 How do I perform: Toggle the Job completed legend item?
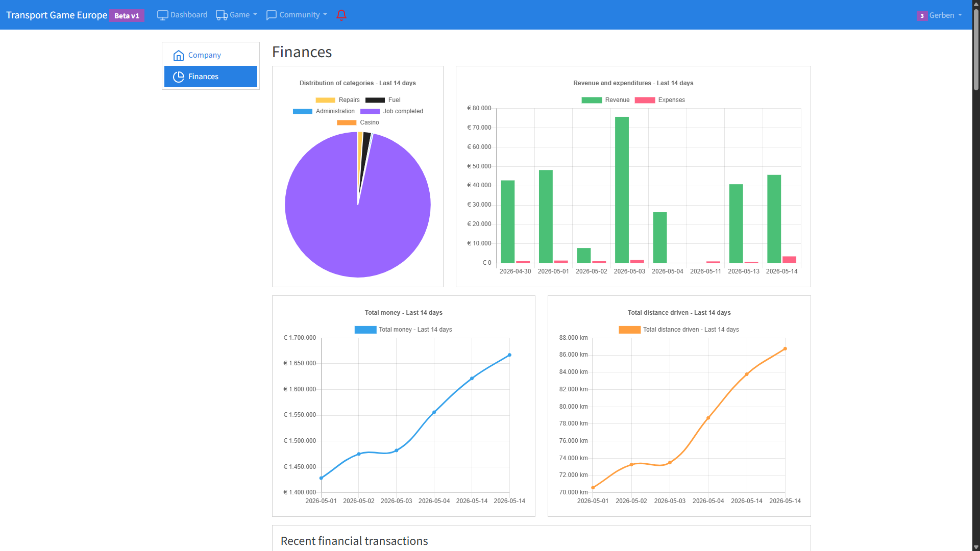coord(391,111)
